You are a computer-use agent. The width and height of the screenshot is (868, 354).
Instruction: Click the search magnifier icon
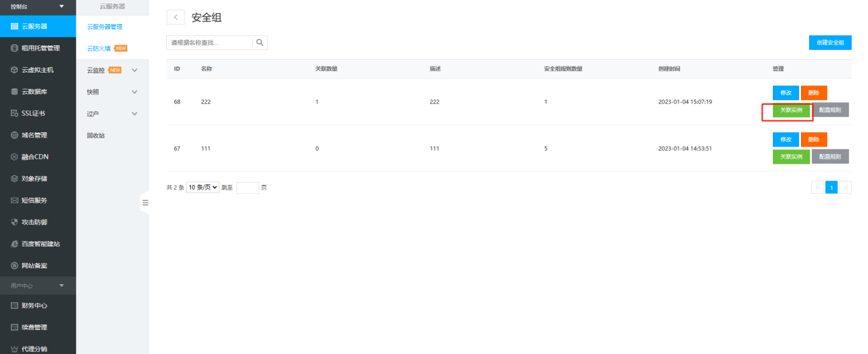(260, 42)
